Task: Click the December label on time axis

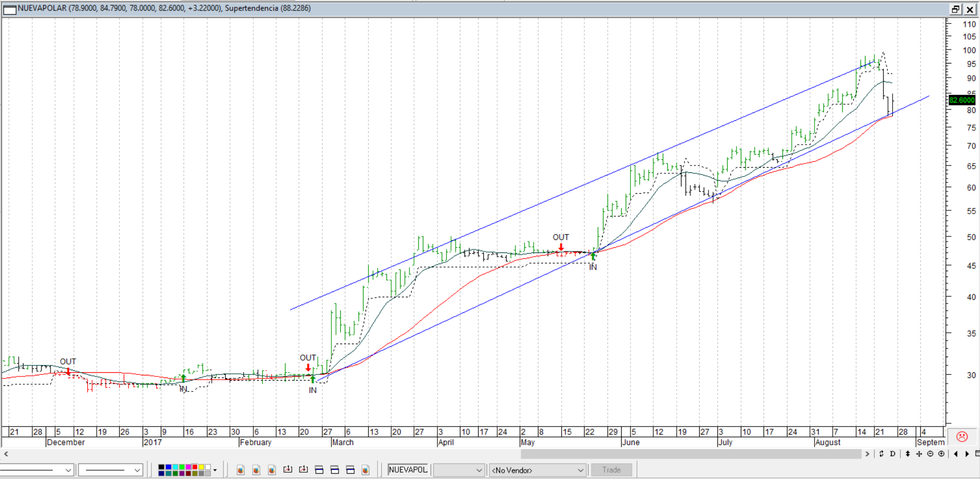Action: pyautogui.click(x=66, y=442)
